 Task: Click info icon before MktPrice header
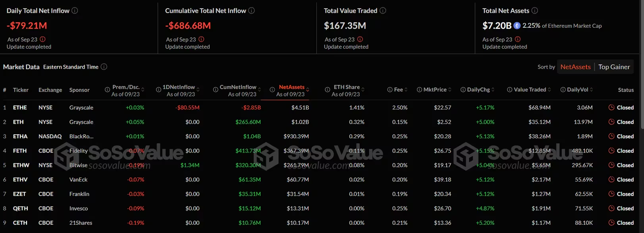coord(419,90)
